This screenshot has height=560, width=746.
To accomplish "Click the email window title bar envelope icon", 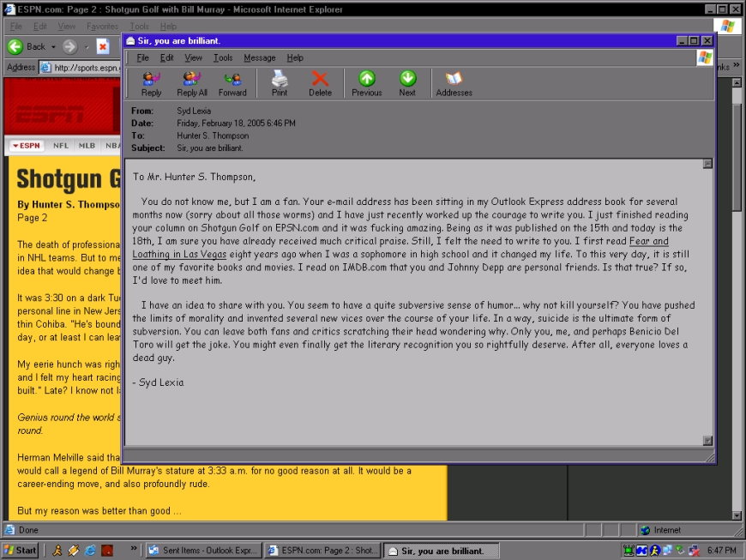I will coord(130,41).
